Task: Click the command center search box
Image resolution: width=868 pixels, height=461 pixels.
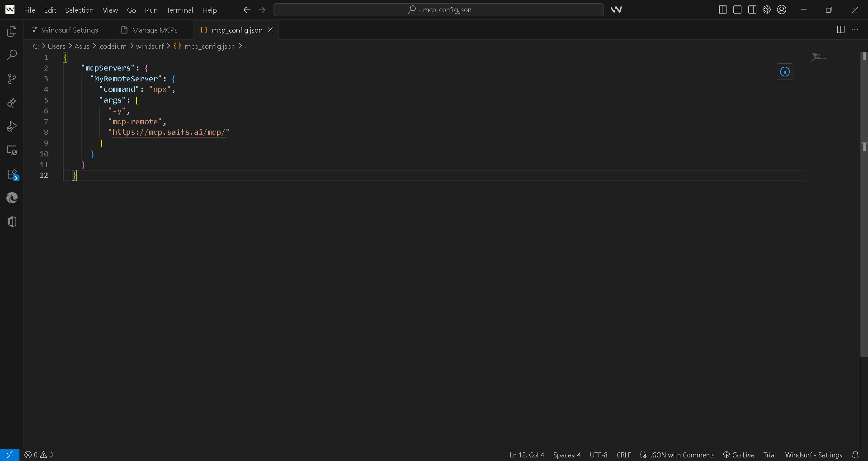Action: pos(439,10)
